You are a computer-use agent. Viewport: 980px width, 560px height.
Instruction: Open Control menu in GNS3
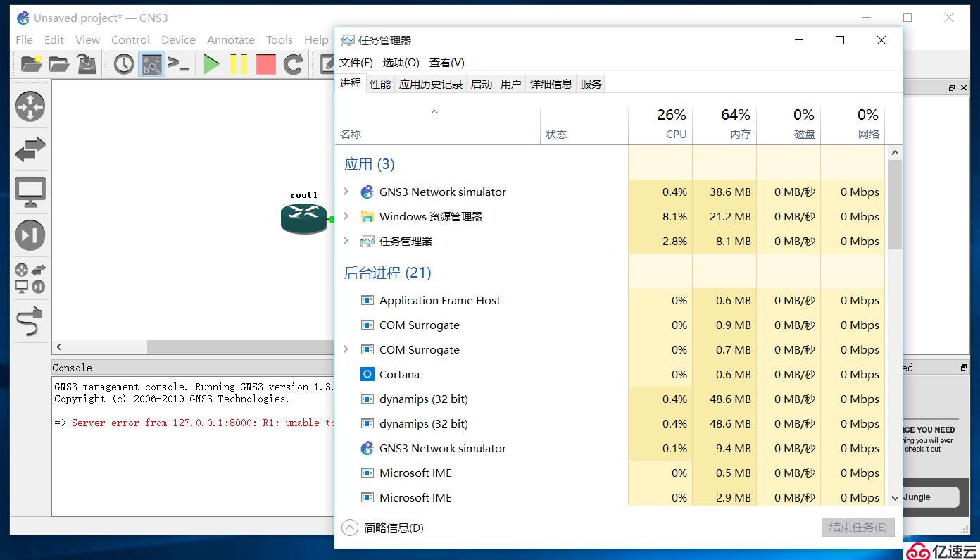[130, 39]
